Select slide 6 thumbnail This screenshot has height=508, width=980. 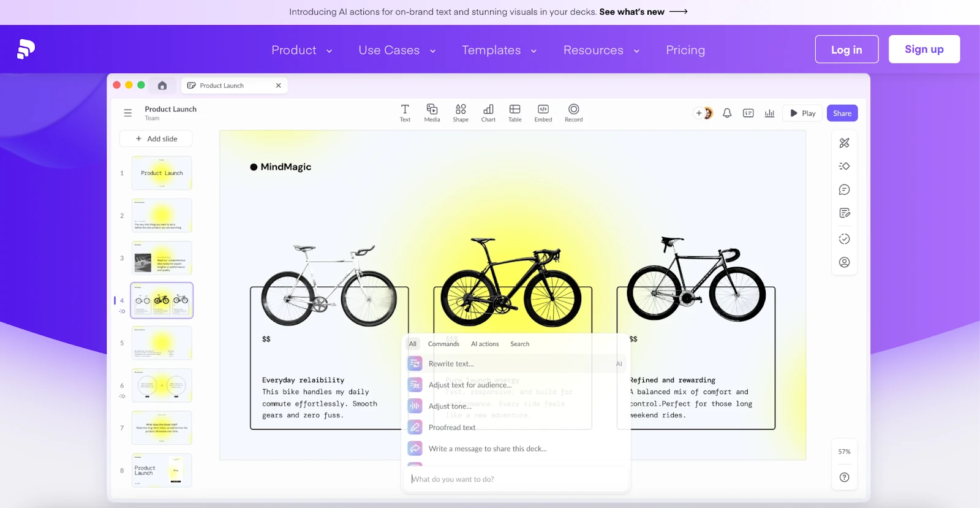pos(162,385)
